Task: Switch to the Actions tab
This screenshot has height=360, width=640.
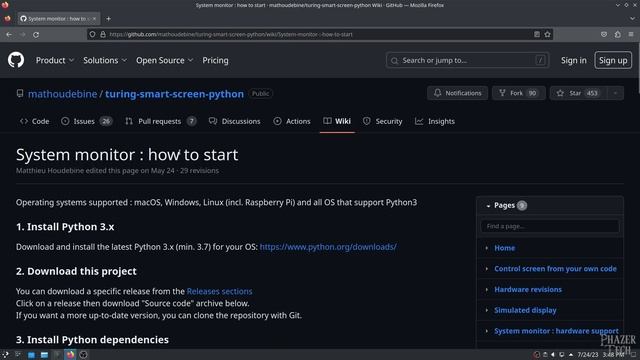Action: tap(292, 121)
